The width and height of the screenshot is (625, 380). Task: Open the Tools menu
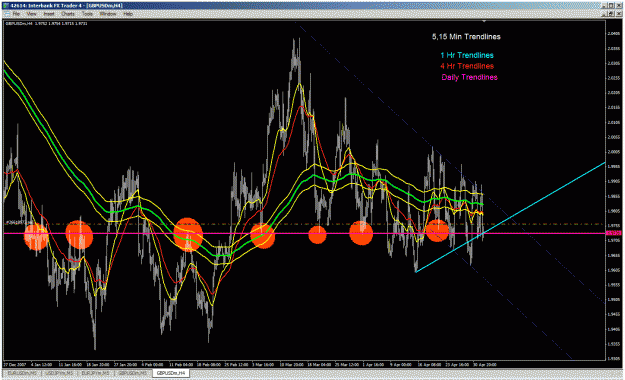(87, 14)
